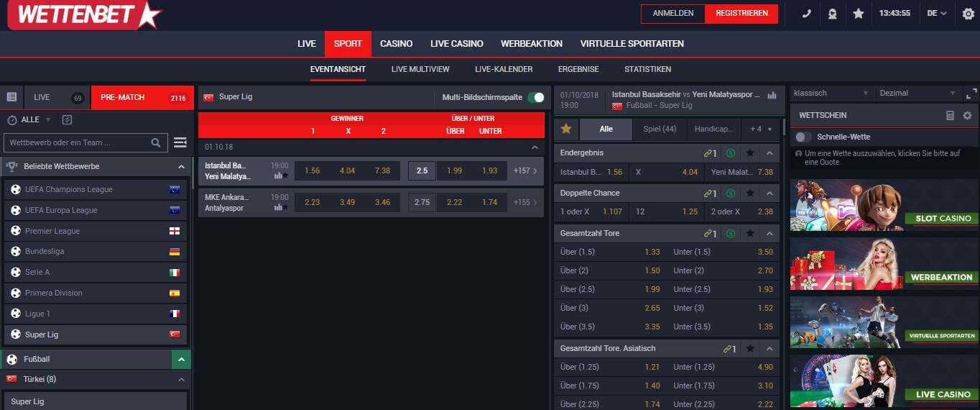Open the support agent icon in header
980x410 pixels.
click(x=833, y=13)
